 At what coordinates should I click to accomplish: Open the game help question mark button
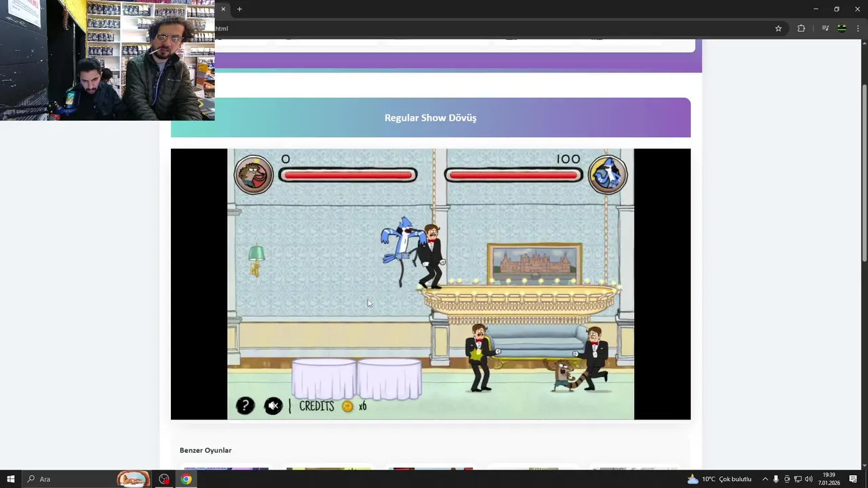(245, 405)
